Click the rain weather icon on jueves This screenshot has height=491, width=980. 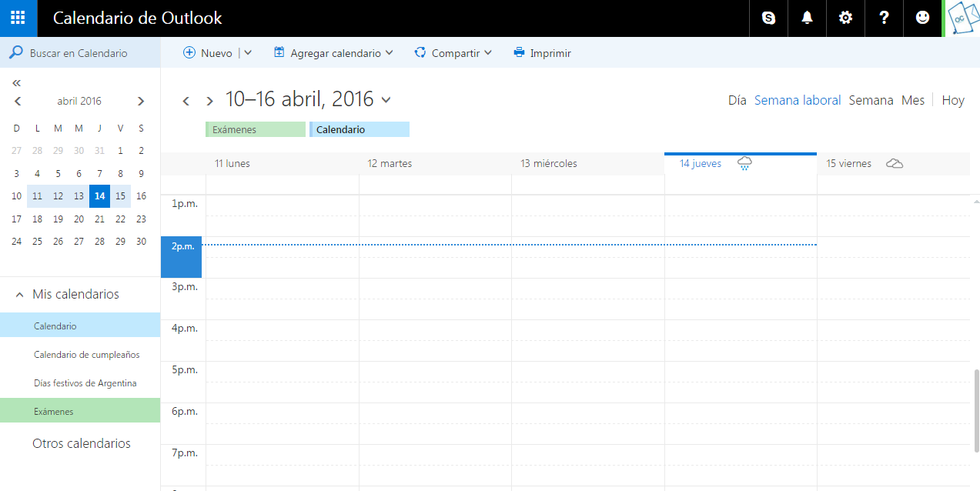[x=744, y=163]
